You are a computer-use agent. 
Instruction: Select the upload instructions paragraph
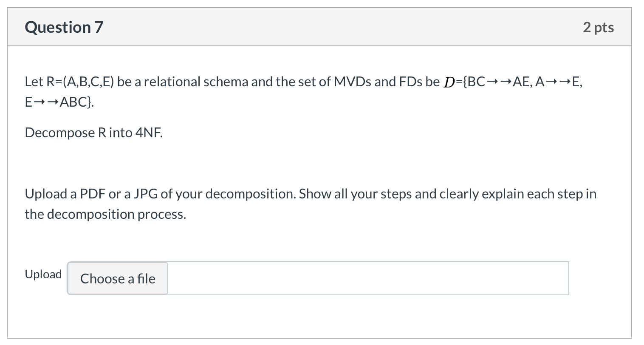point(297,204)
